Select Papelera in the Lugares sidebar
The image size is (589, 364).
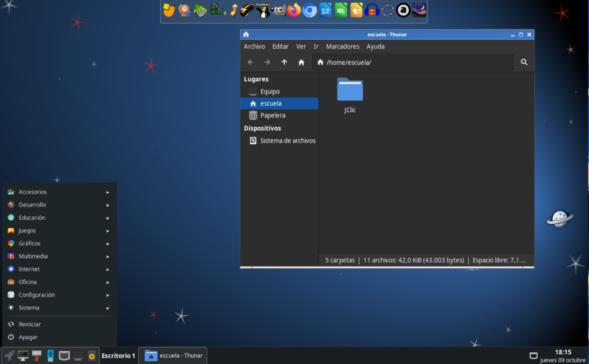tap(273, 116)
